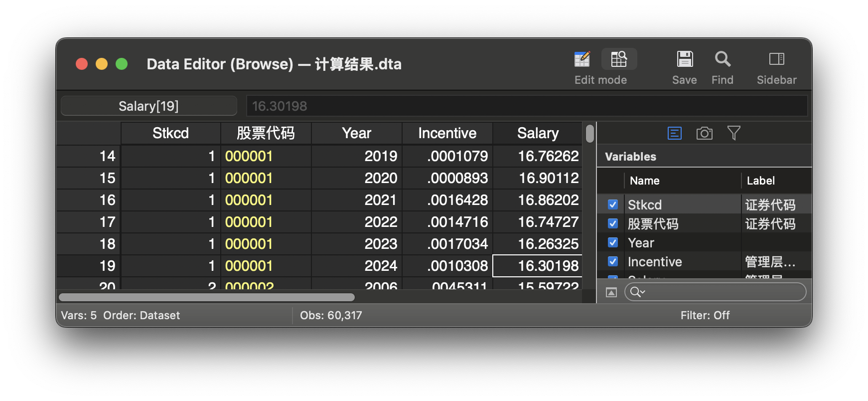Viewport: 868px width, 401px height.
Task: Click the Label column header in Variables
Action: pyautogui.click(x=760, y=181)
